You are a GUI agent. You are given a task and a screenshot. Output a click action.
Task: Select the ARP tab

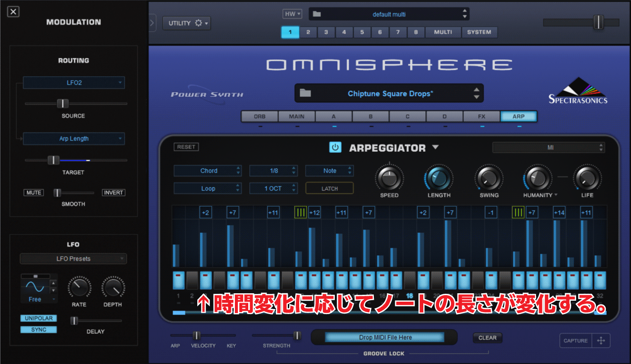click(519, 116)
